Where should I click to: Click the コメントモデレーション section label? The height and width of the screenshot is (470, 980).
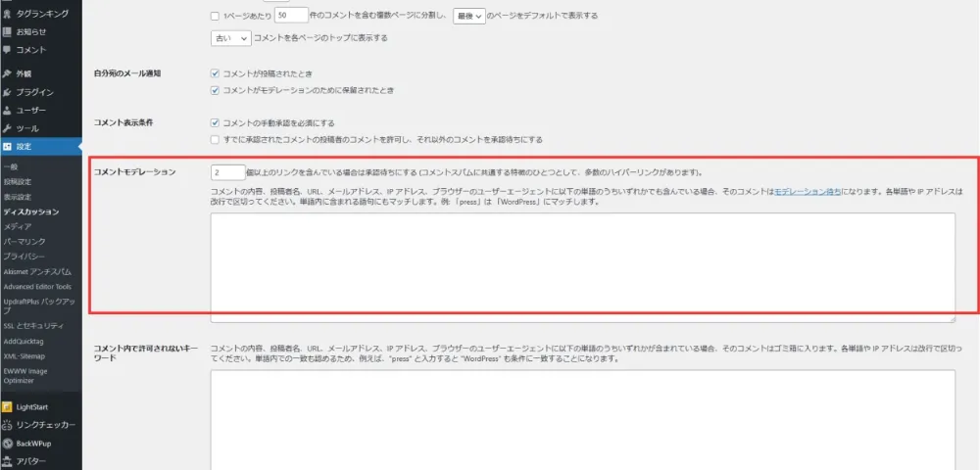134,172
